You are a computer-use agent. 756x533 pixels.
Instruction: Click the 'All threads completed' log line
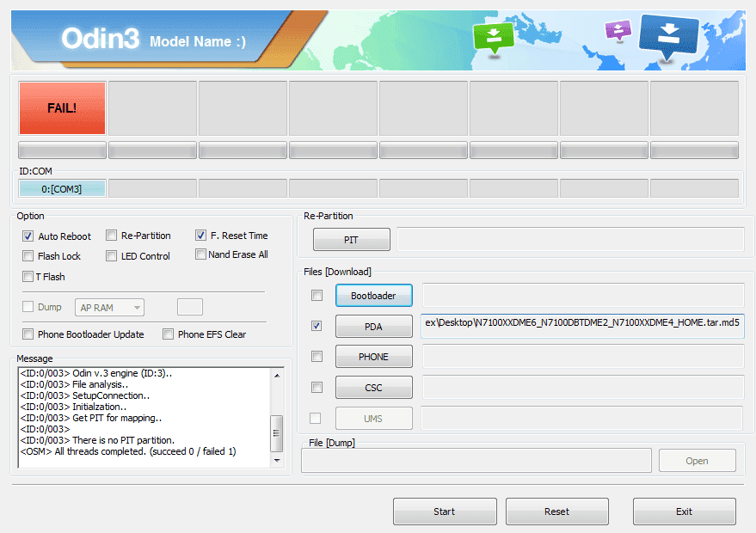[128, 451]
